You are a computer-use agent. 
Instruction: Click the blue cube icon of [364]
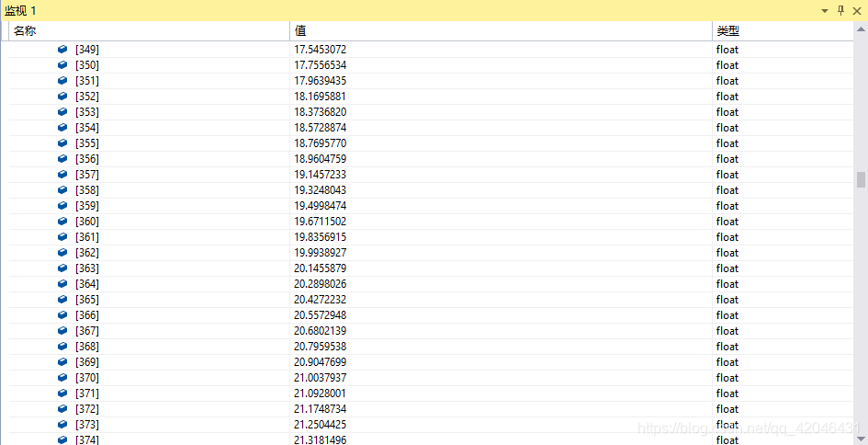(62, 284)
